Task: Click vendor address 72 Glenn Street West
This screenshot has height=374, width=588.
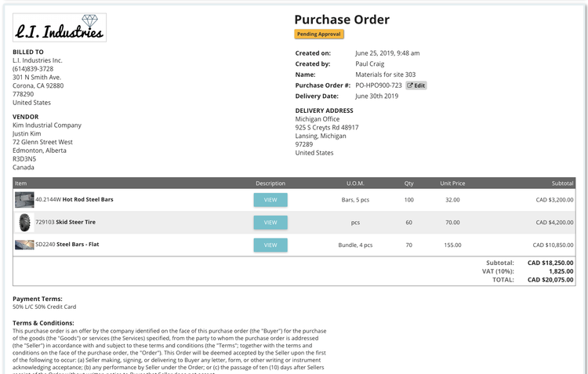Action: click(x=43, y=142)
